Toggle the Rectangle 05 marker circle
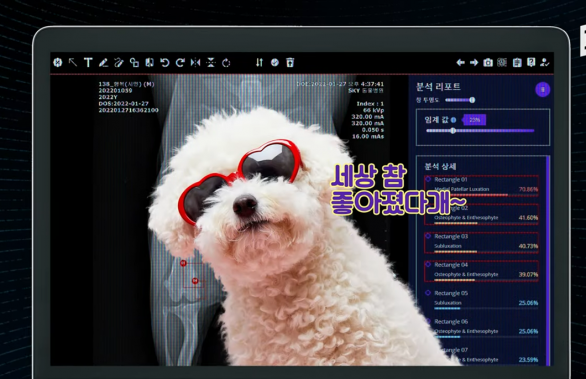This screenshot has width=586, height=379. (x=428, y=293)
